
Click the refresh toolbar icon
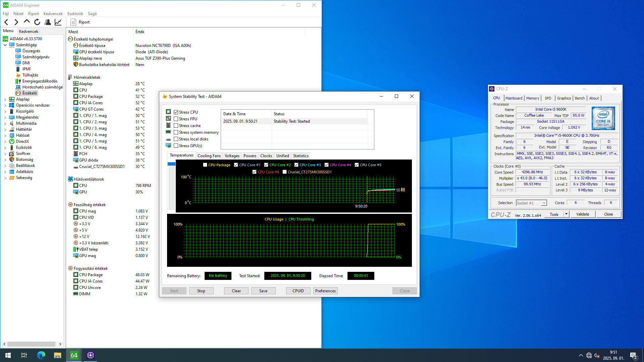tap(37, 22)
